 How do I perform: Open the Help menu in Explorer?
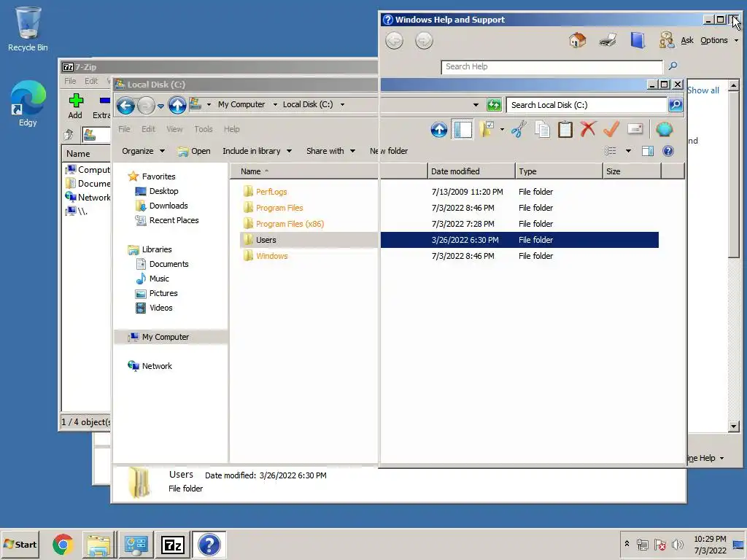tap(231, 129)
